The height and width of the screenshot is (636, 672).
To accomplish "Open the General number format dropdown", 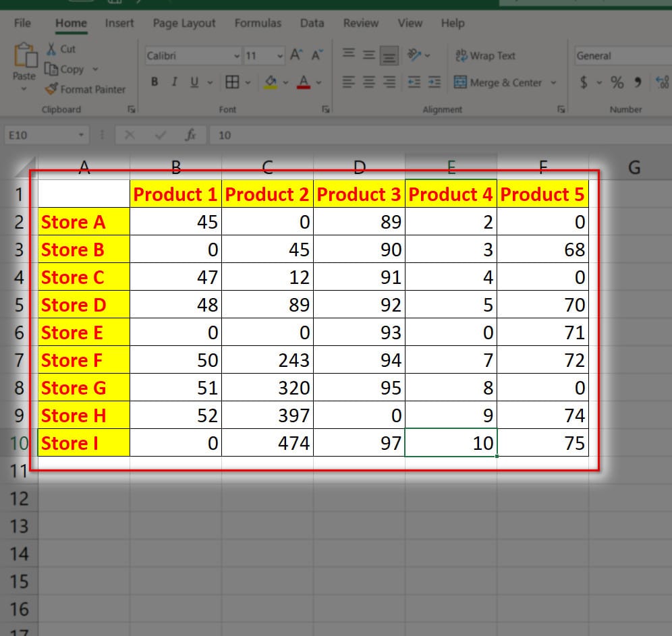I will [621, 56].
